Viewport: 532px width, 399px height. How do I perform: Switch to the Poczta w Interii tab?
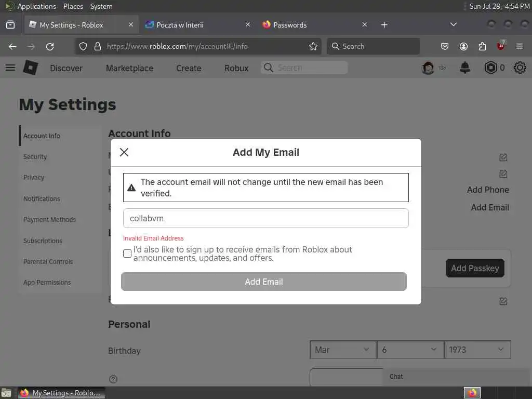(x=197, y=25)
